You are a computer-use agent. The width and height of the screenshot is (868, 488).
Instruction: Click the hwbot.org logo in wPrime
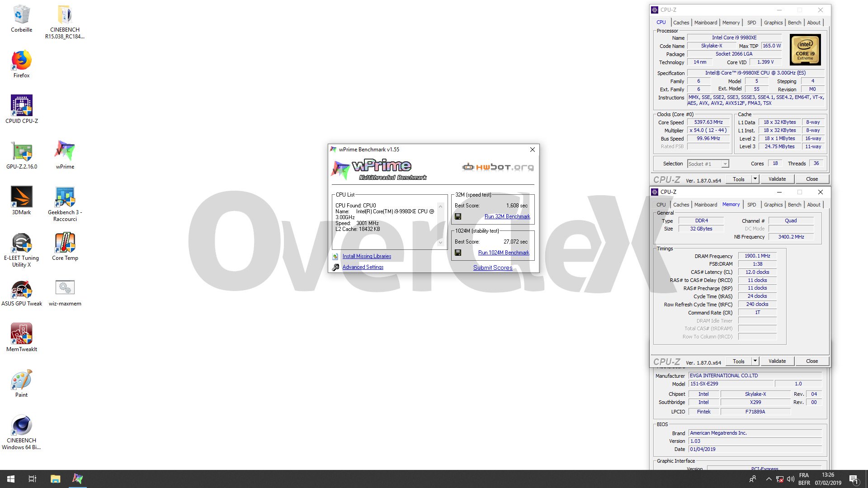[x=498, y=167]
